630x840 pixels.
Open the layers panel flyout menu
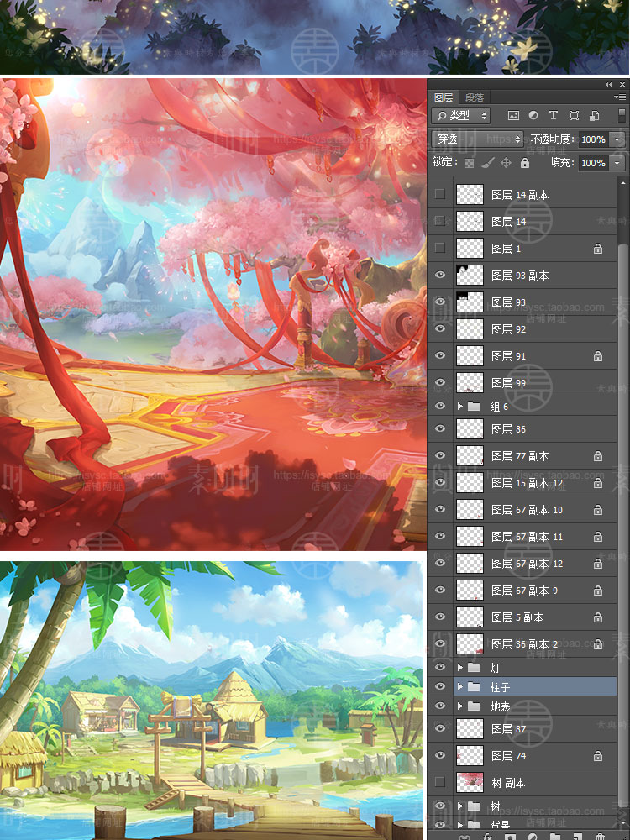(620, 97)
